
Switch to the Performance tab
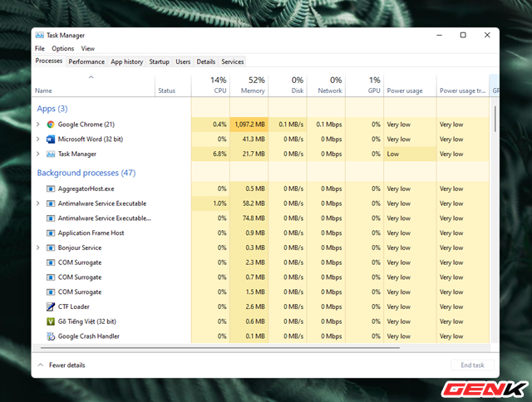coord(86,61)
